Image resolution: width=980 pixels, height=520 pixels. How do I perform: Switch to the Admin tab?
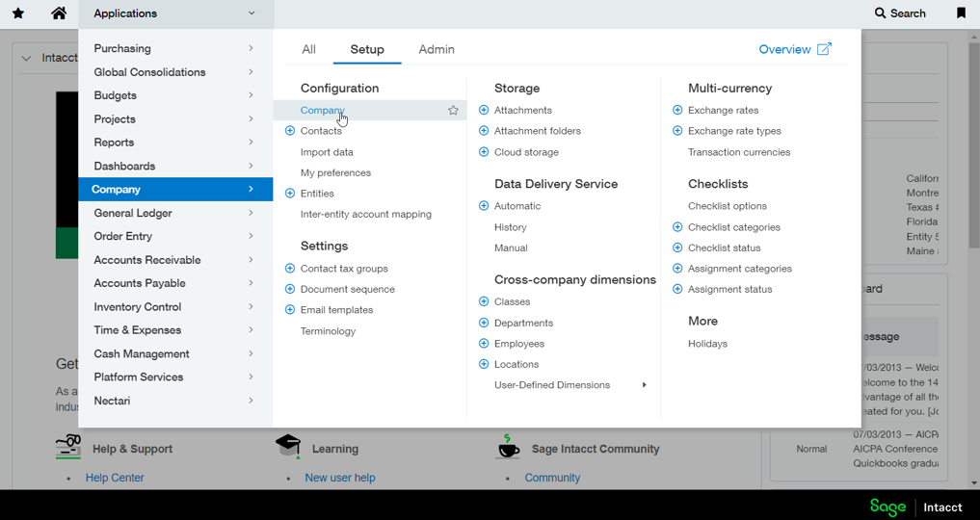437,49
